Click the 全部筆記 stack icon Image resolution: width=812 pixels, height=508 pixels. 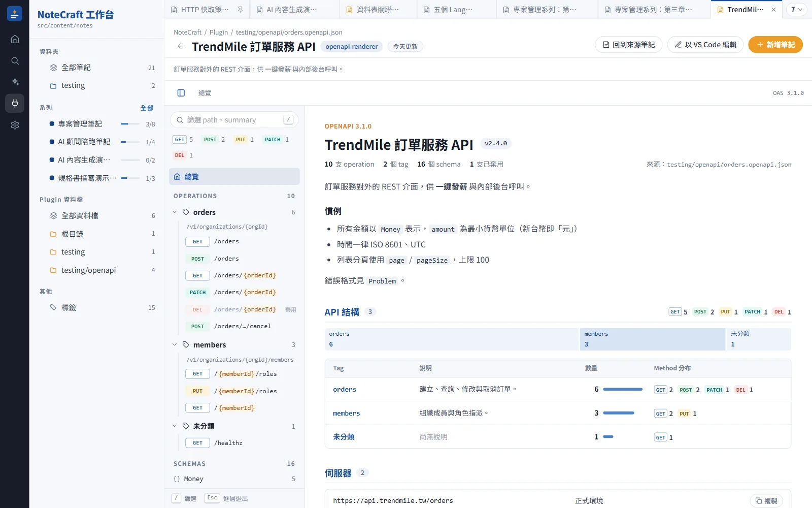pyautogui.click(x=53, y=68)
